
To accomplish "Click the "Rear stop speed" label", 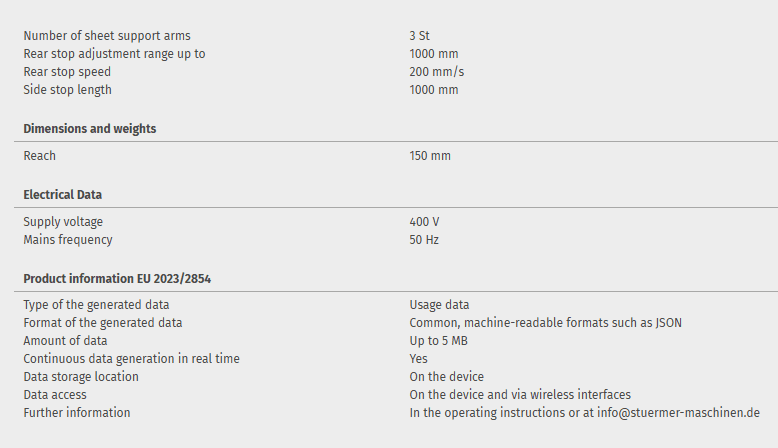I will 67,72.
